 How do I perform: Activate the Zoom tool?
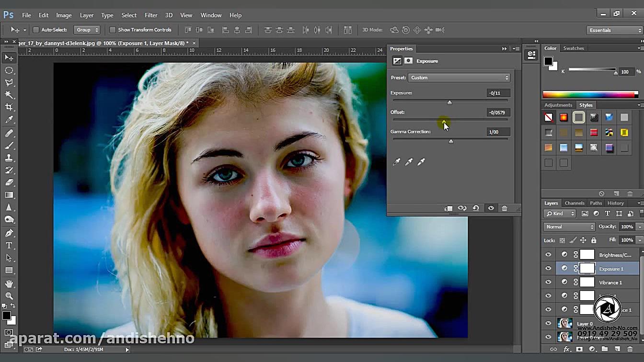(x=9, y=296)
